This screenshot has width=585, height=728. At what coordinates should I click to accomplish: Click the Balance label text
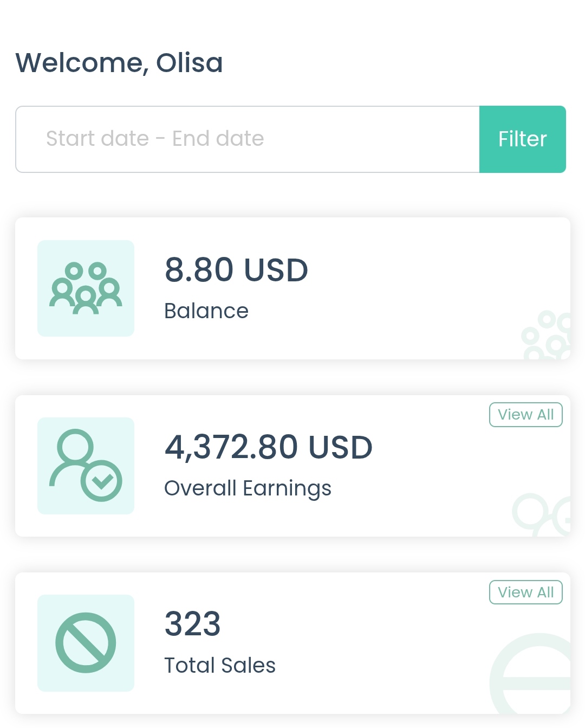pos(206,311)
